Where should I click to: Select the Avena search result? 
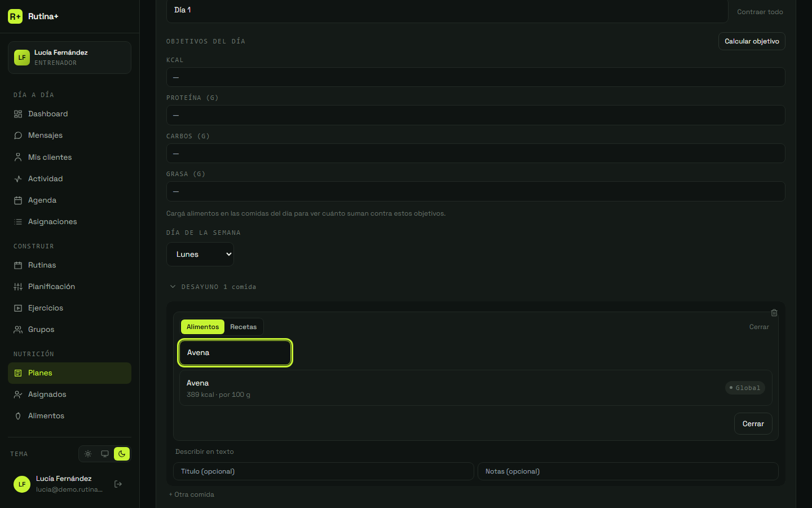[x=475, y=388]
